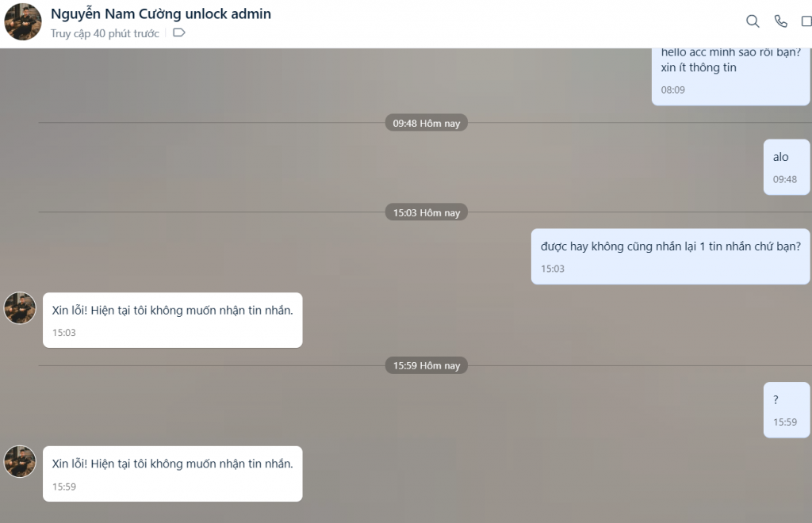Click the contact name Nguyễn Nam Cường unlock admin
Screen dimensions: 812x523
(x=160, y=14)
